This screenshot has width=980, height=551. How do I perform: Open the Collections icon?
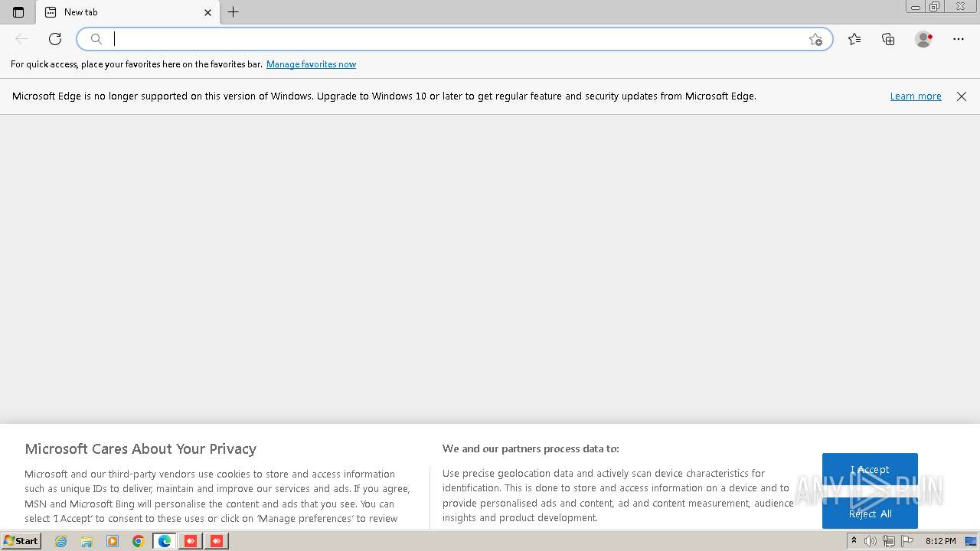tap(888, 39)
